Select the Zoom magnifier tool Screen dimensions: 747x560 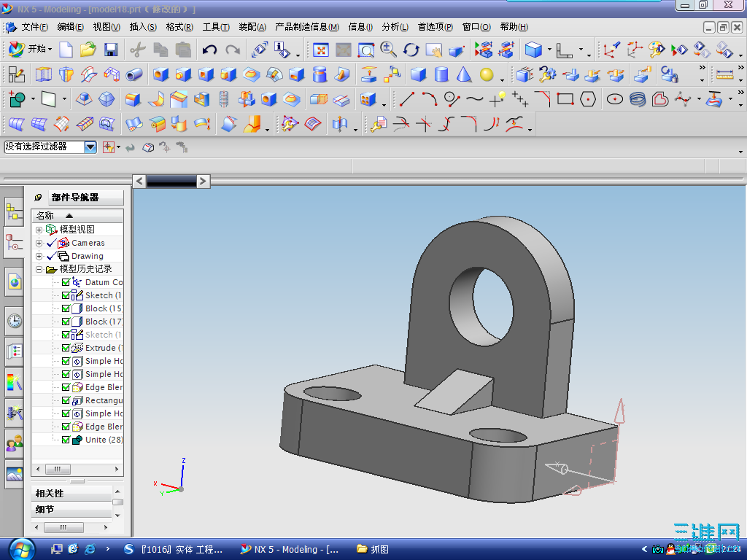(x=389, y=50)
